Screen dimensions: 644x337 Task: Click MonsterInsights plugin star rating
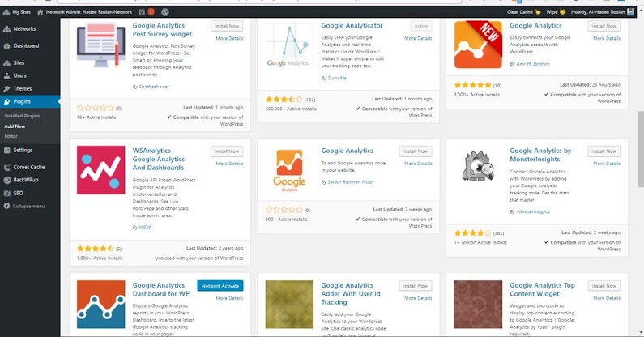tap(472, 233)
